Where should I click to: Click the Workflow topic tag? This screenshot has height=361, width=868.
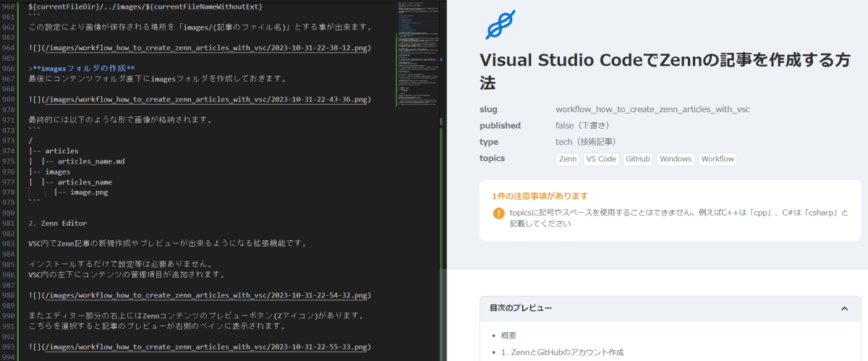pyautogui.click(x=718, y=159)
